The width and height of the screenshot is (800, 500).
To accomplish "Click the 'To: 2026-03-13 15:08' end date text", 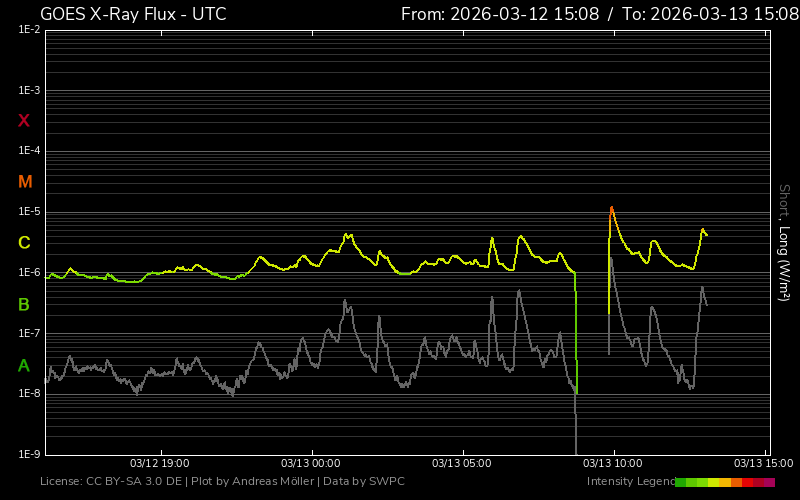I will (711, 14).
